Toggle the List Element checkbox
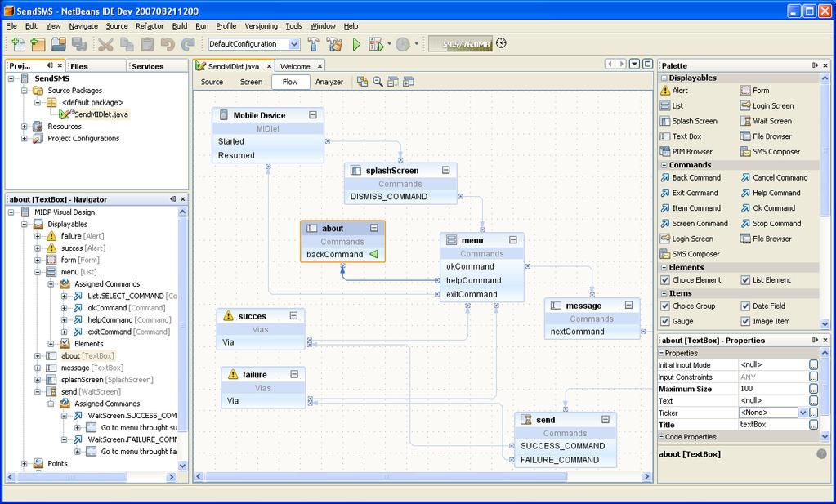 745,280
